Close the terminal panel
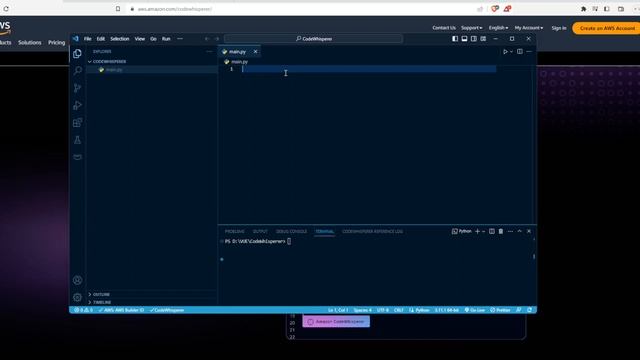This screenshot has width=640, height=360. tap(529, 231)
